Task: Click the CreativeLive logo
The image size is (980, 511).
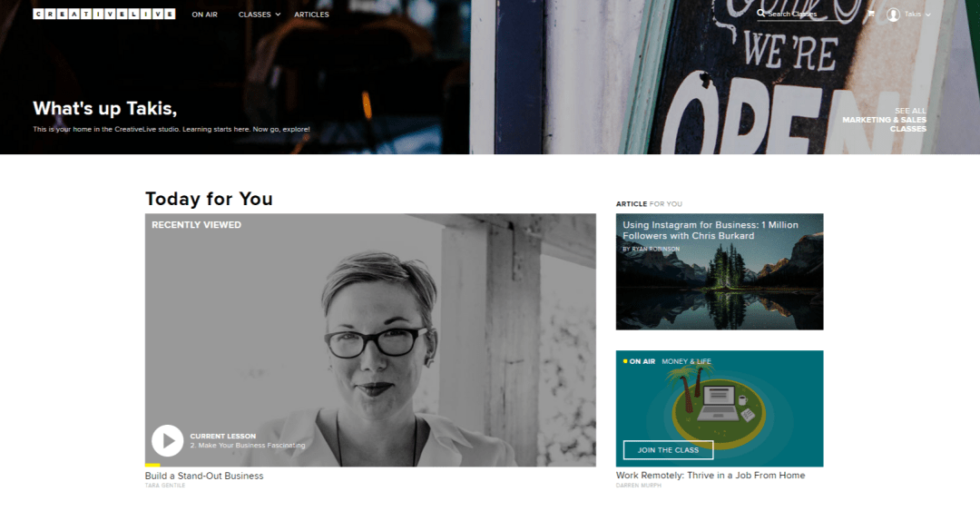Action: 103,14
